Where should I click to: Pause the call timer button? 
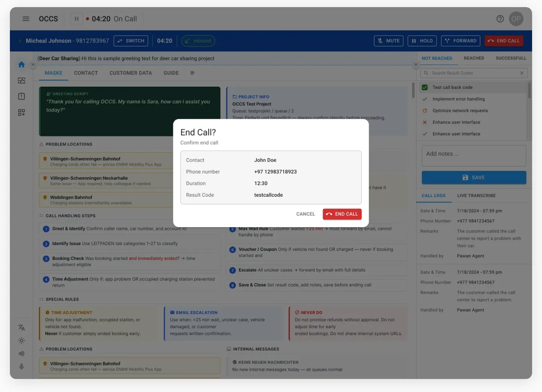(76, 19)
